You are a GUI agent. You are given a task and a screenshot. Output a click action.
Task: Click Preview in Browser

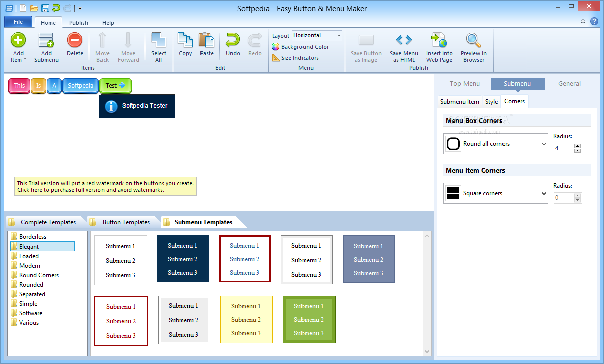tap(473, 47)
